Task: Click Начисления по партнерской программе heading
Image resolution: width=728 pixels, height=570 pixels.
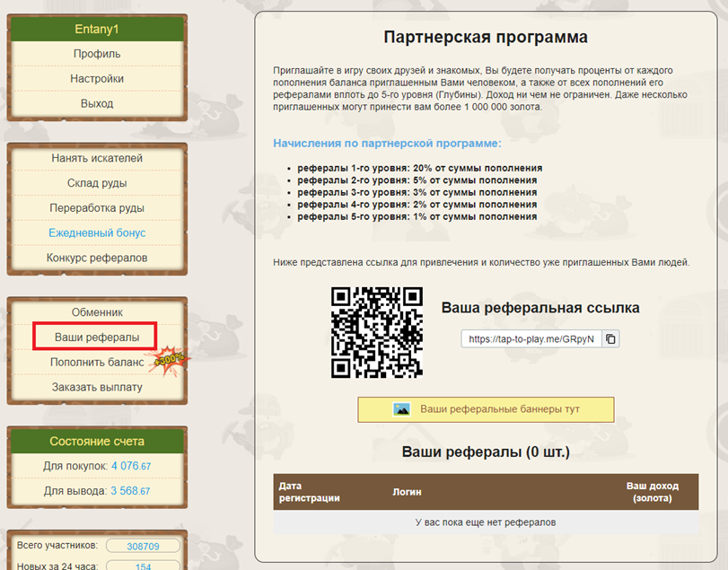Action: coord(387,144)
